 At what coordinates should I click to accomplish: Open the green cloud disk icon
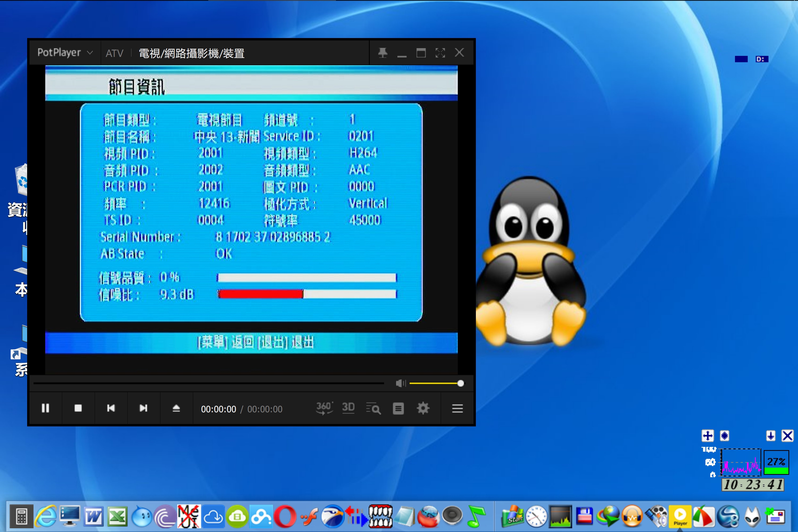pos(237,516)
